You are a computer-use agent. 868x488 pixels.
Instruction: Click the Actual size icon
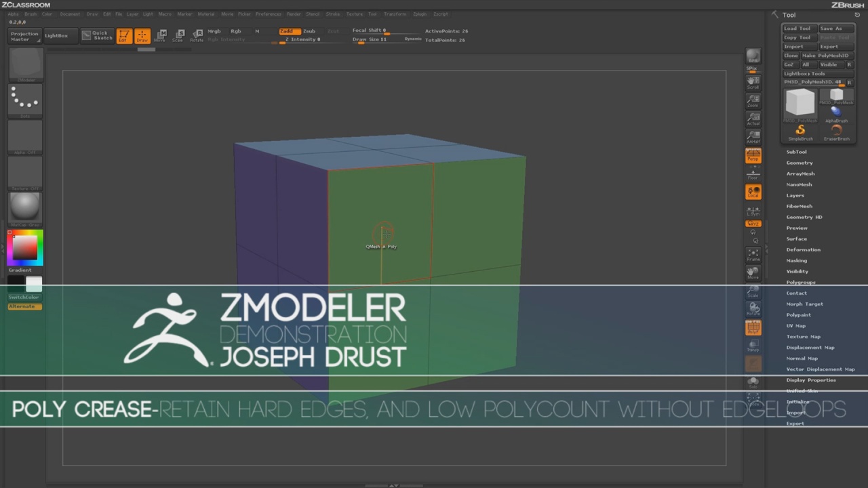pos(753,119)
